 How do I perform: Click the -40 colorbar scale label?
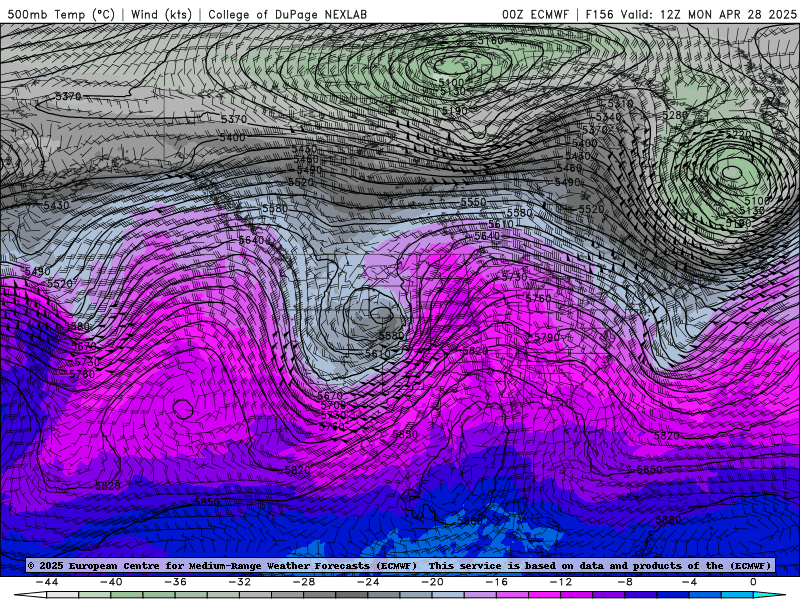click(x=111, y=582)
